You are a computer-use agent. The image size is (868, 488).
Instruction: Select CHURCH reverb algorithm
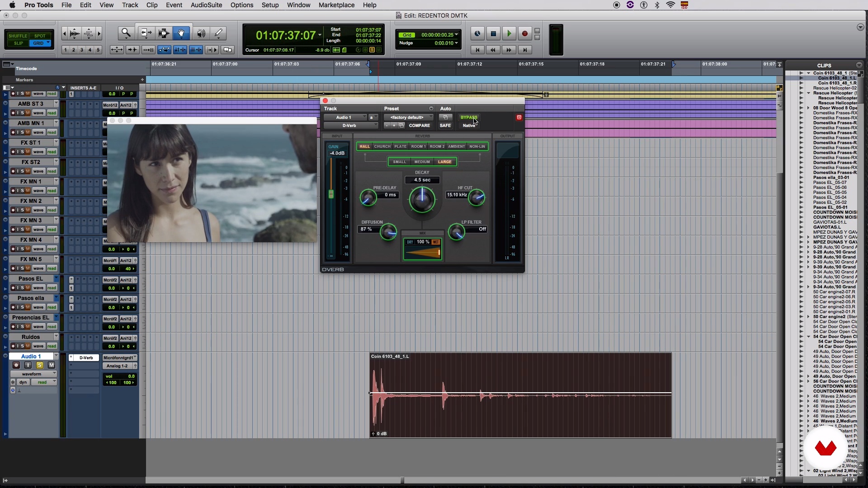coord(382,146)
